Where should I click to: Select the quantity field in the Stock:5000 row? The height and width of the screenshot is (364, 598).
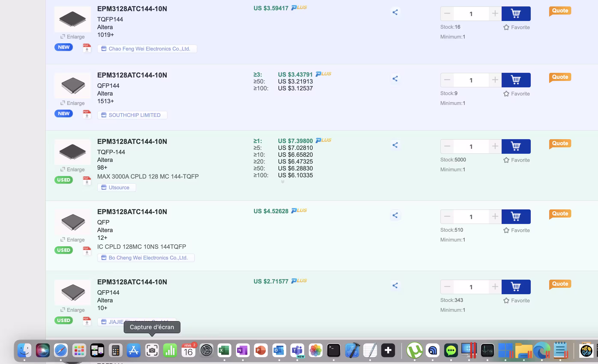click(471, 146)
